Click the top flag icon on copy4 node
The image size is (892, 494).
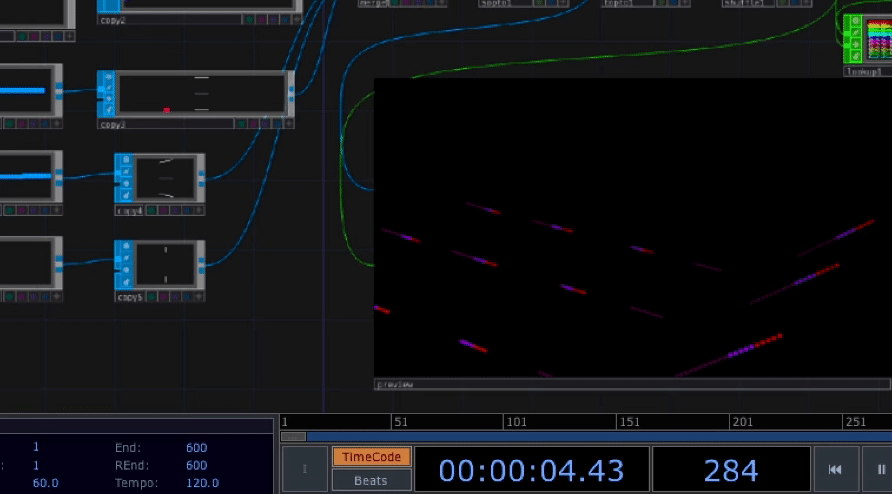point(125,160)
